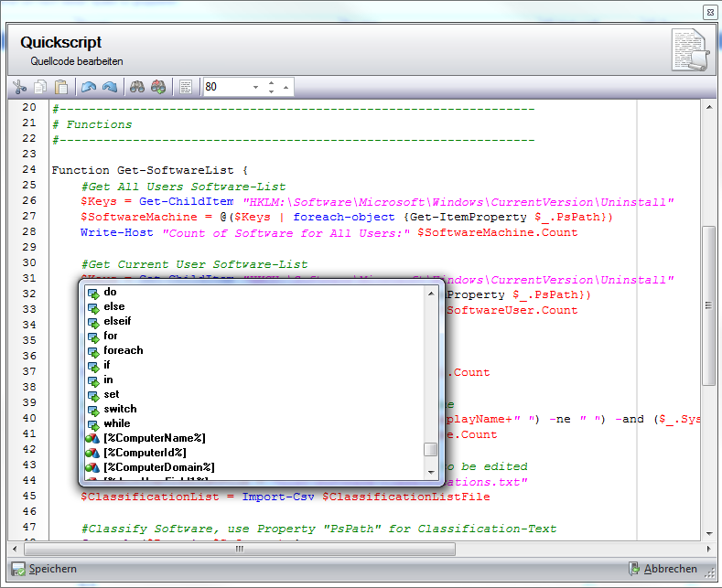The image size is (722, 588).
Task: Pick '[%ComputerName%]' variable from list
Action: click(x=154, y=438)
